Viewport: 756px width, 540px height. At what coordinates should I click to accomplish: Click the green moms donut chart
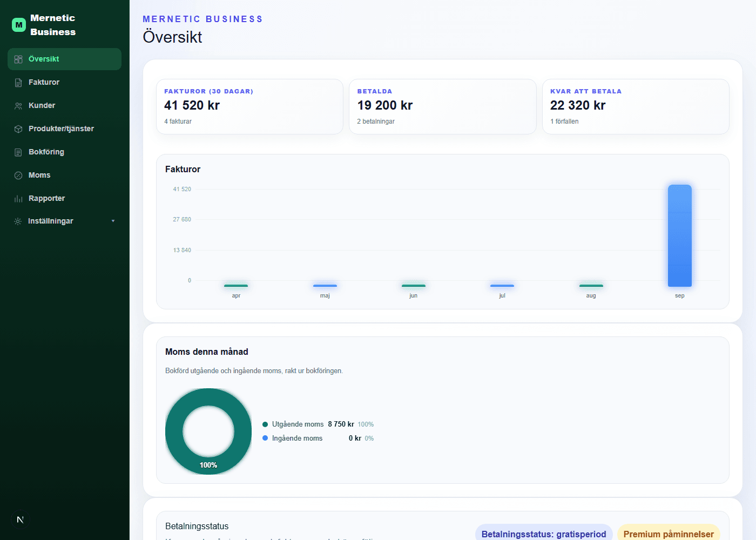tap(208, 431)
